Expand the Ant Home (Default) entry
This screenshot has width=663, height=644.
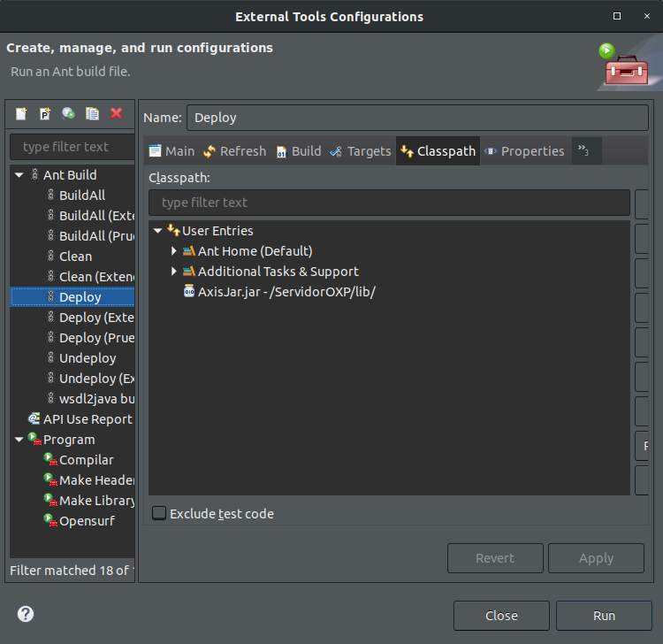pos(173,251)
